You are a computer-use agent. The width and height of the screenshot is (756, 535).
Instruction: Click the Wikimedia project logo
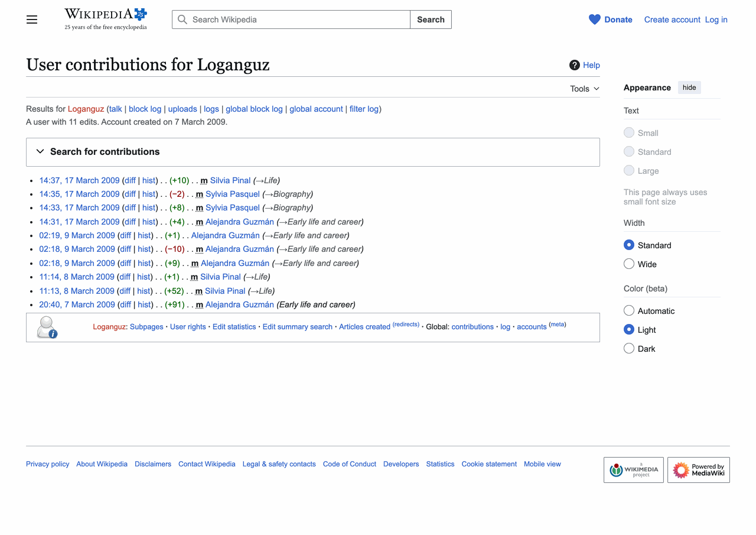(633, 470)
